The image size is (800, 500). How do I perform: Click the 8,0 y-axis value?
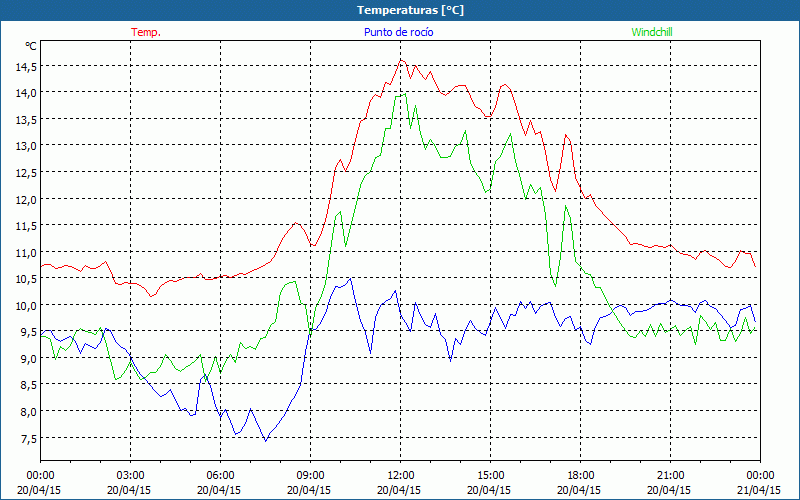[30, 412]
